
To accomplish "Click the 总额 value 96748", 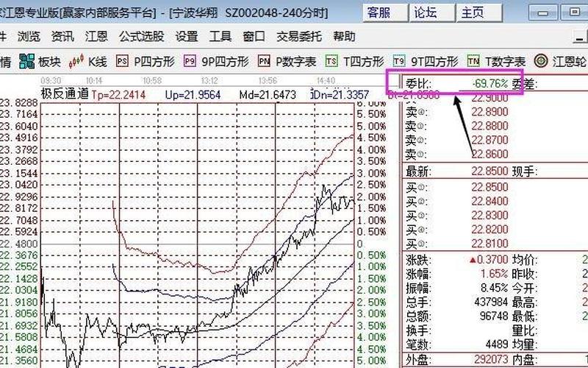I will coord(494,316).
